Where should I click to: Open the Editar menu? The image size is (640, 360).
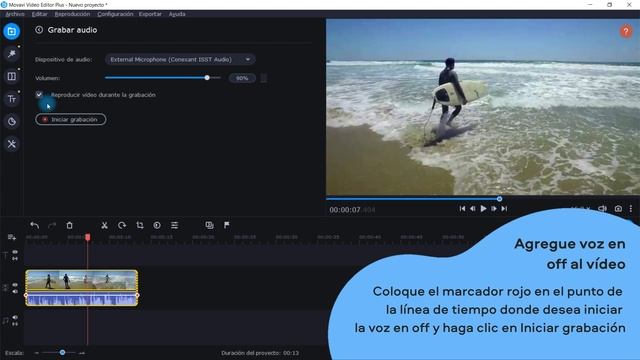(40, 14)
